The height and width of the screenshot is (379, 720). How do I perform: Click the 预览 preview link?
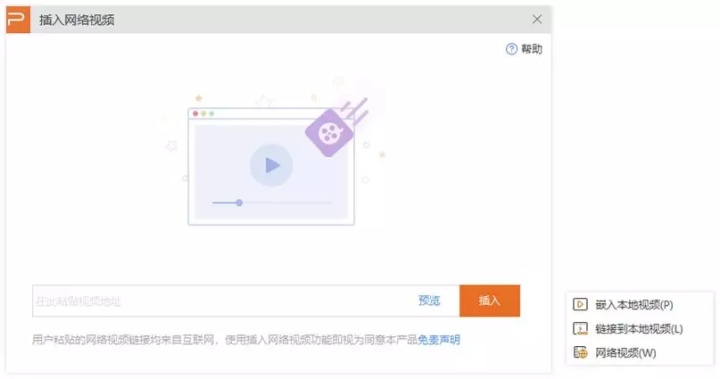click(429, 300)
